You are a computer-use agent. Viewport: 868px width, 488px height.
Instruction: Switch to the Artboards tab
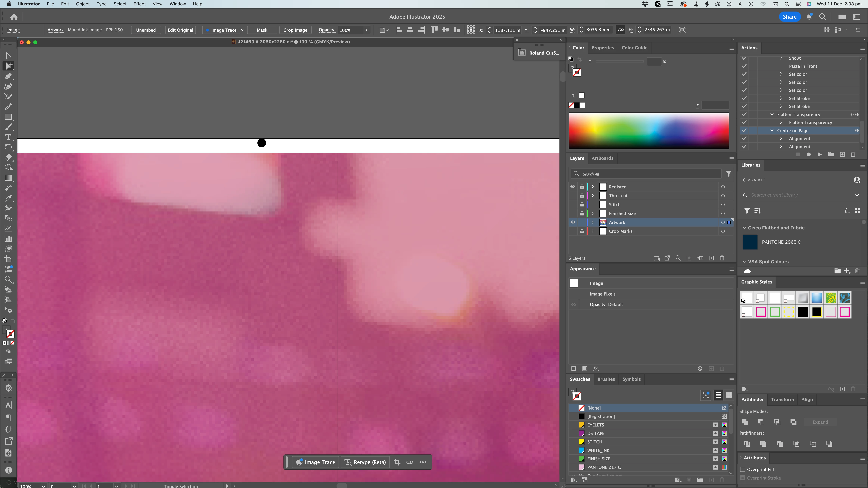coord(602,158)
